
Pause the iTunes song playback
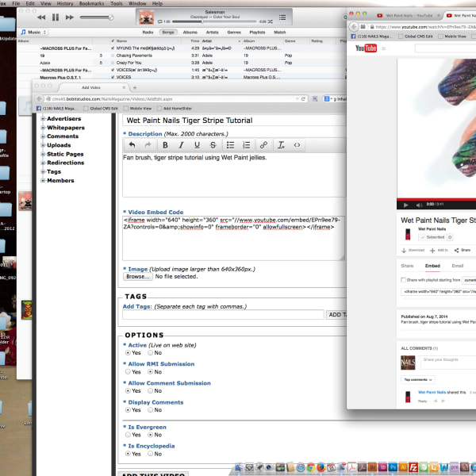tap(56, 17)
